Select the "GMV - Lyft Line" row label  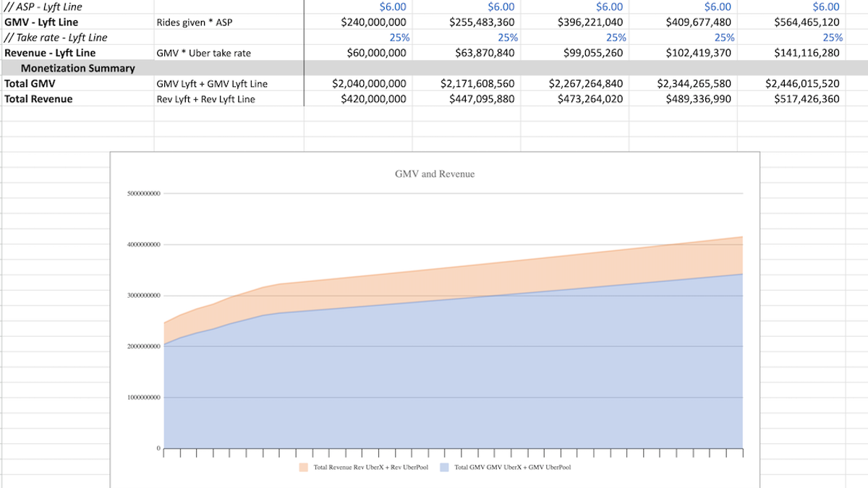(43, 22)
